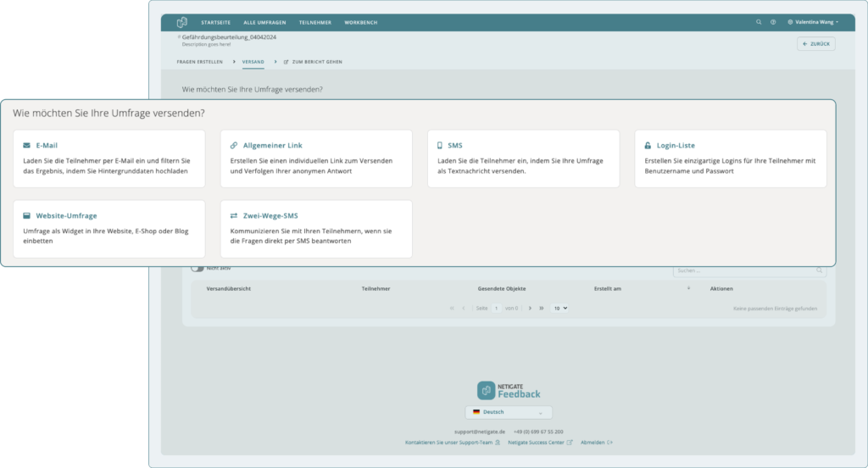
Task: Click the page number field showing 1
Action: [x=496, y=308]
